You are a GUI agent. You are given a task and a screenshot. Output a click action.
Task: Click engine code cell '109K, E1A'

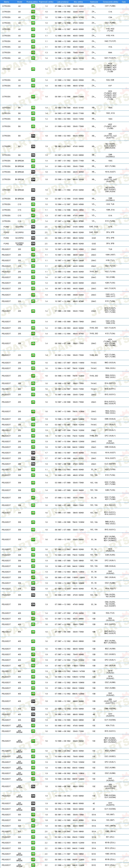click(x=110, y=210)
